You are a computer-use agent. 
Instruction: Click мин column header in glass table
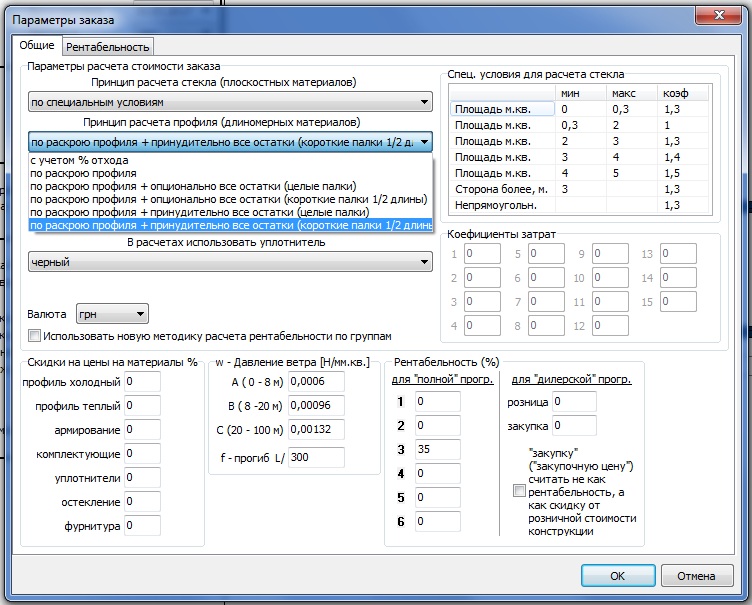[x=580, y=93]
